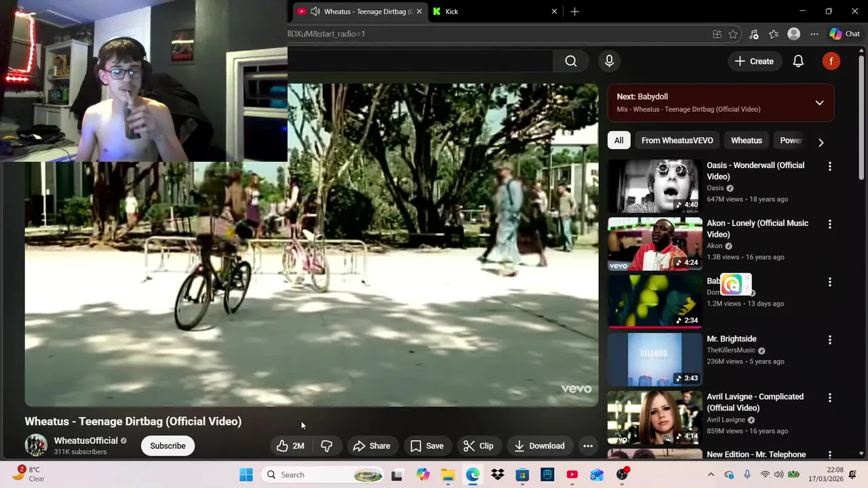Select the All filter chip
This screenshot has height=488, width=868.
[619, 140]
